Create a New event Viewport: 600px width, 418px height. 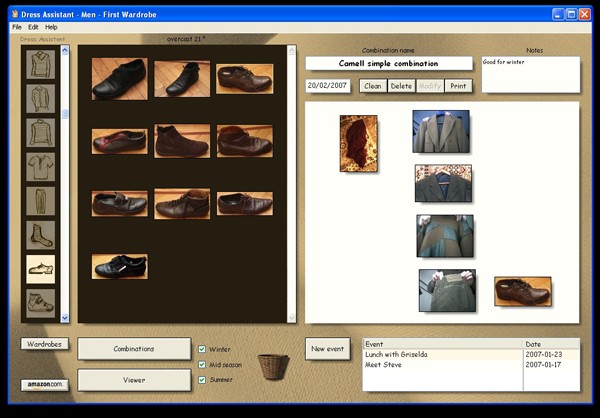[328, 349]
